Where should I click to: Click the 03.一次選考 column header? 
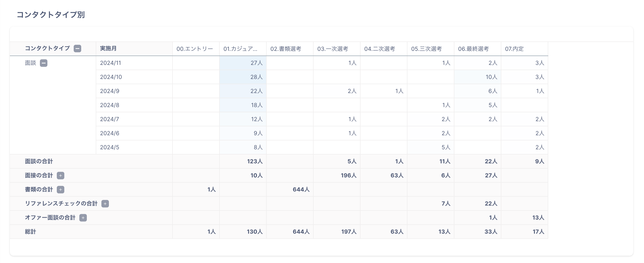point(333,49)
